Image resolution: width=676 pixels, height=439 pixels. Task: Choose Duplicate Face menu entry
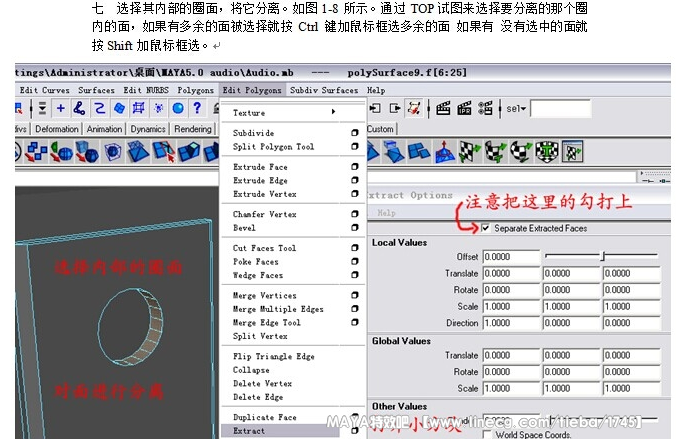264,417
